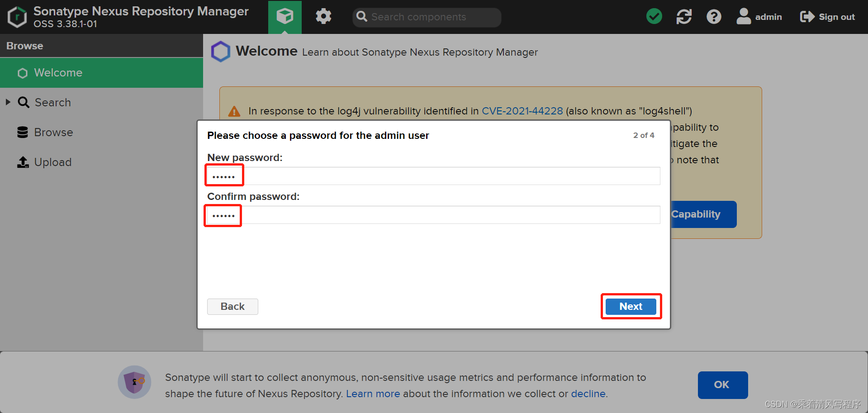This screenshot has width=868, height=413.
Task: Click the green system status checkmark
Action: pos(654,17)
